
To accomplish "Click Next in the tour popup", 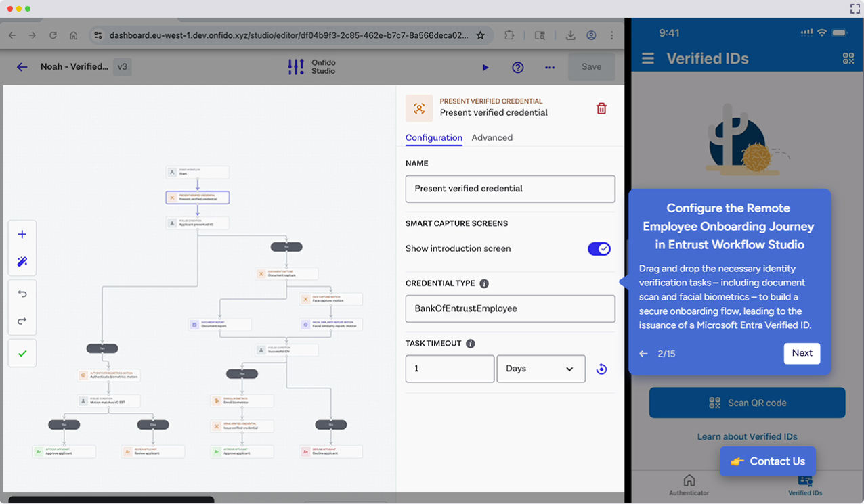I will point(802,353).
